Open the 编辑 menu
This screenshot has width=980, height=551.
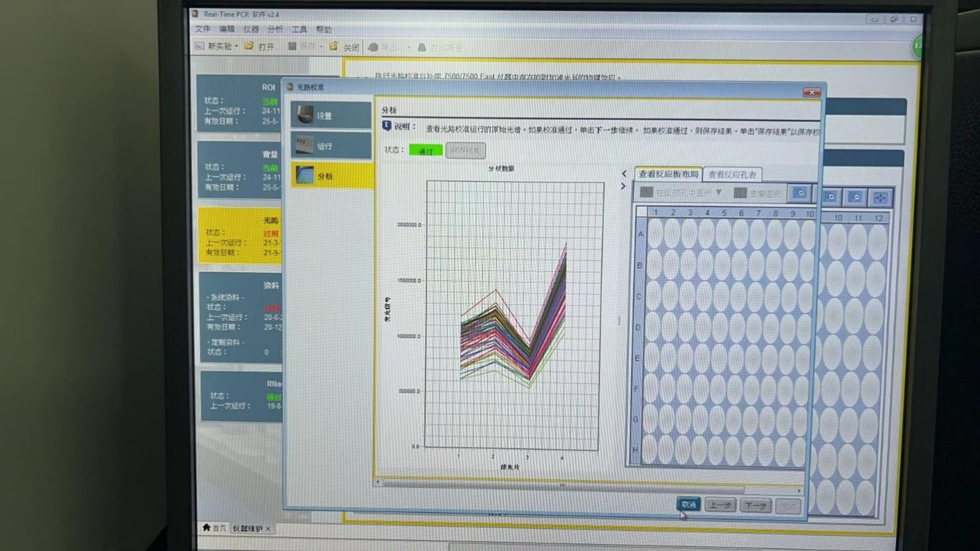tap(227, 29)
